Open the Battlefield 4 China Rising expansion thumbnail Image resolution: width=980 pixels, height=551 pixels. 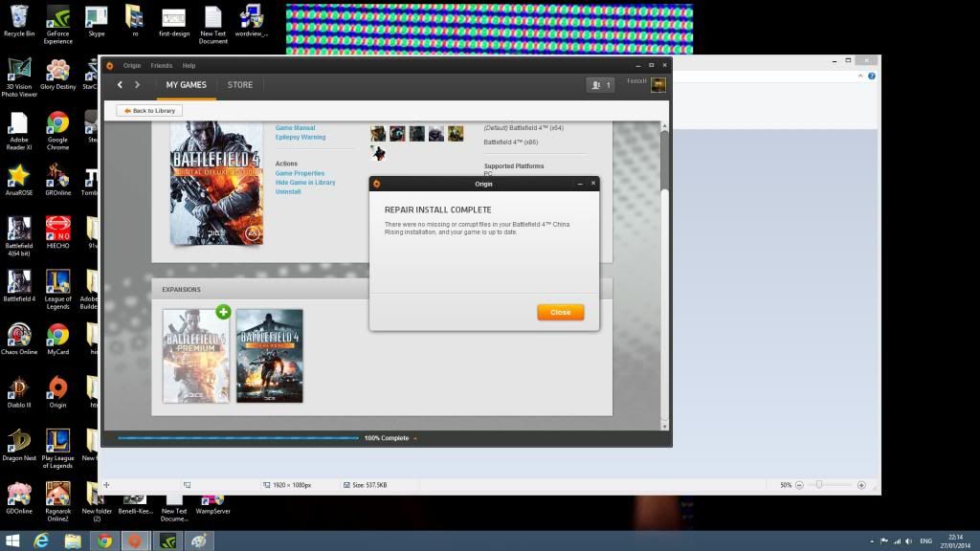pyautogui.click(x=269, y=356)
